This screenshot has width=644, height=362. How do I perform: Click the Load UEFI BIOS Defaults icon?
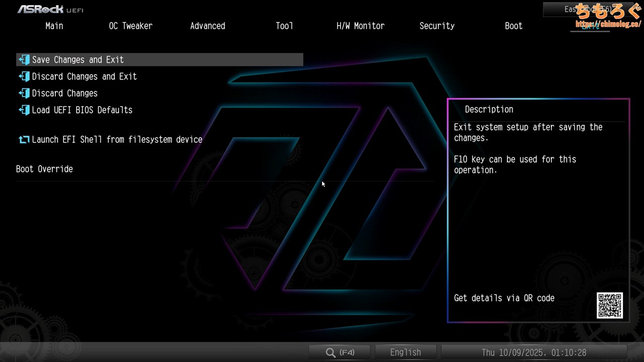(x=24, y=110)
